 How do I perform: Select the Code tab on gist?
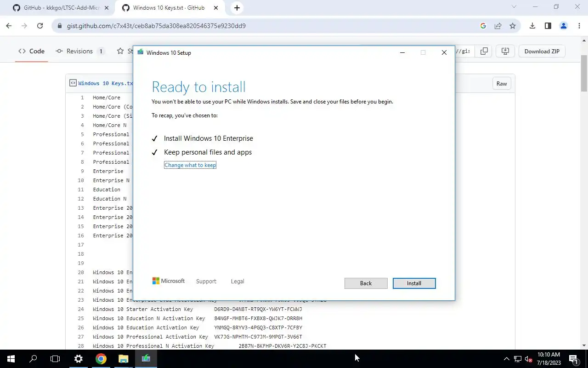(x=31, y=51)
